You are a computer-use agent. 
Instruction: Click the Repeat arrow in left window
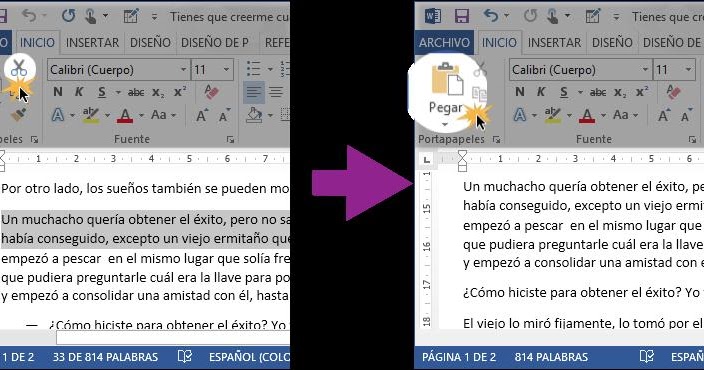click(68, 16)
